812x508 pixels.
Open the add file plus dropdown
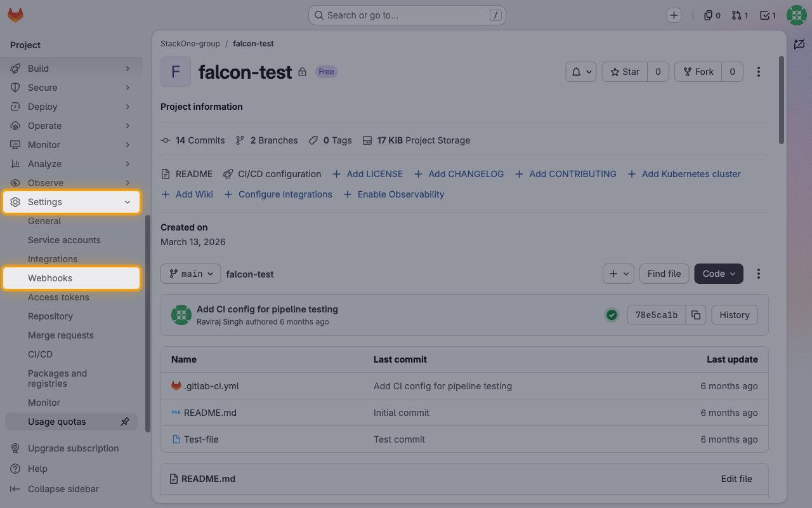coord(619,274)
